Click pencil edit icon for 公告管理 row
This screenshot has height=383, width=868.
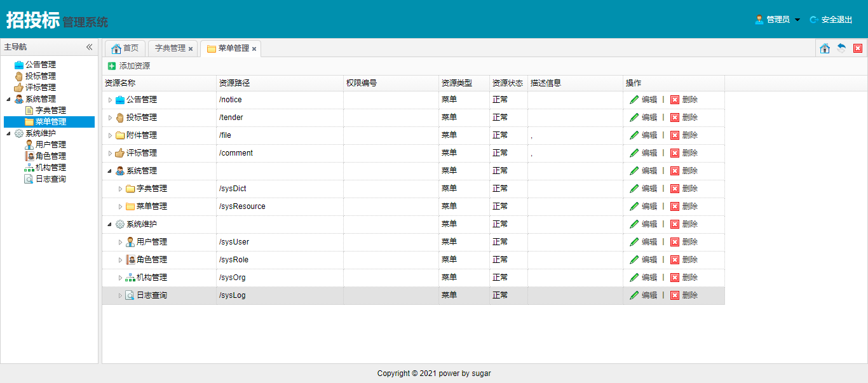click(634, 100)
